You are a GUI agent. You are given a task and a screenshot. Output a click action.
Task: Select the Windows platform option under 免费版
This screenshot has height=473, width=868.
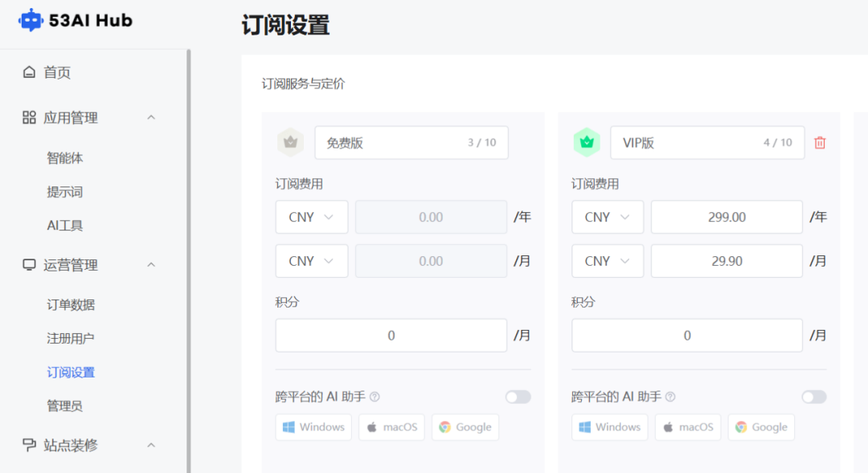point(313,426)
